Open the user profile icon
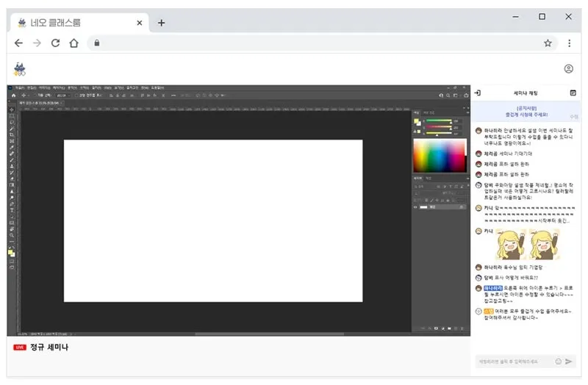 568,69
